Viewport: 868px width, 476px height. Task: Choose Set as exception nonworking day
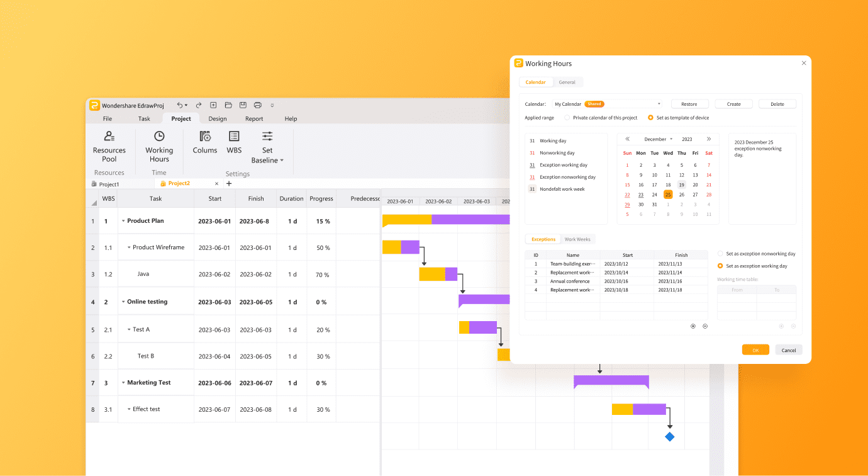pyautogui.click(x=720, y=254)
